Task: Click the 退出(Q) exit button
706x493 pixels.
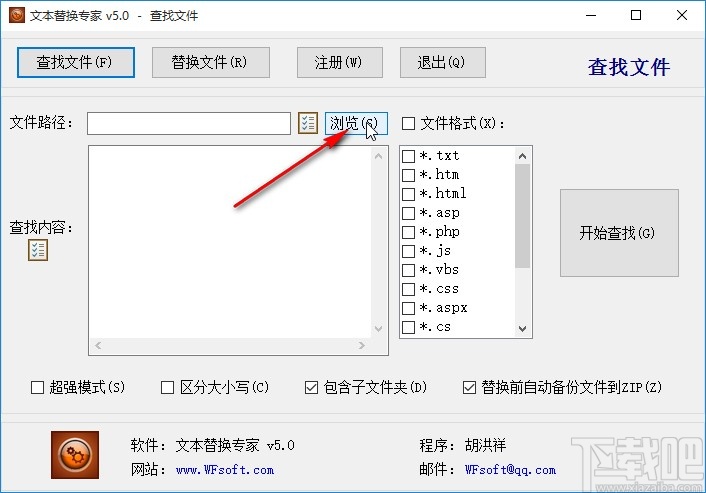Action: coord(443,63)
